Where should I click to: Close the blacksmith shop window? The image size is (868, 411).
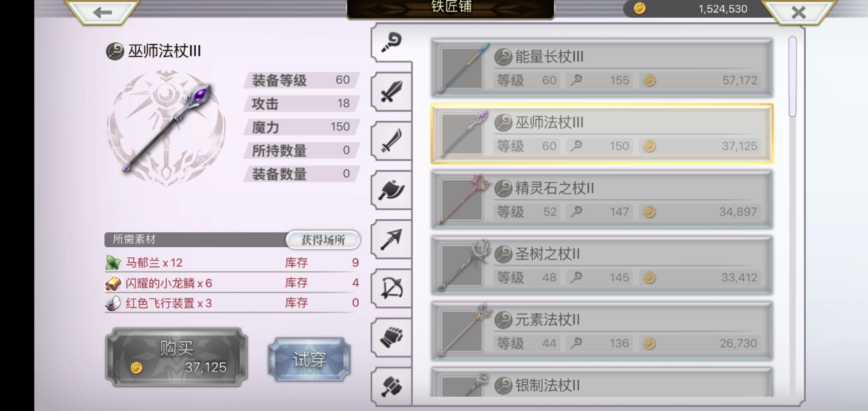(x=799, y=12)
